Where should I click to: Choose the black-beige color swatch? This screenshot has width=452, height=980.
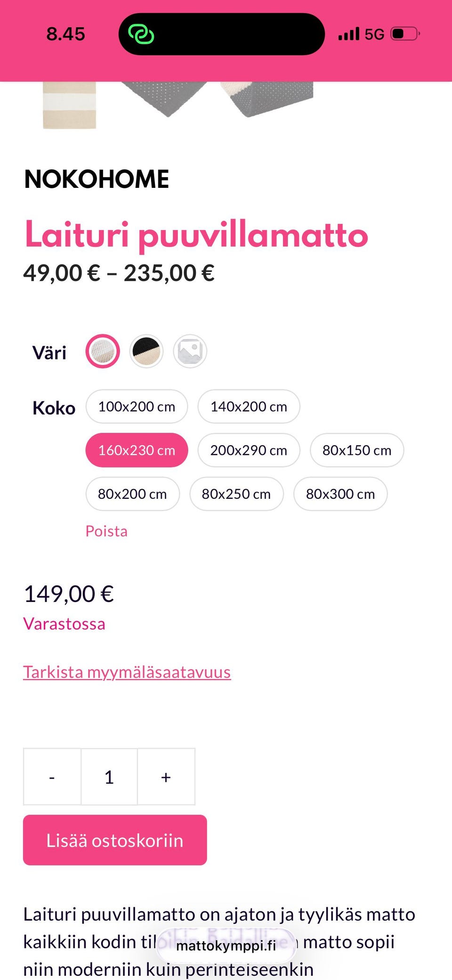pyautogui.click(x=146, y=351)
